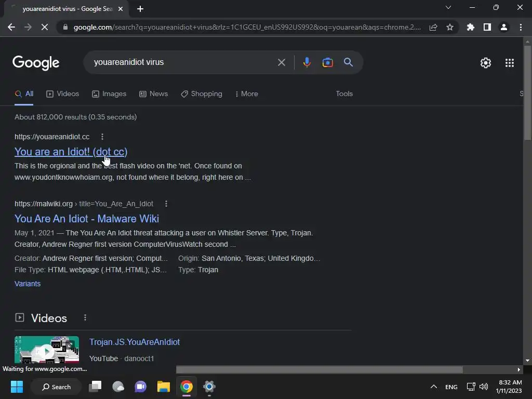Open the Chrome profile icon
This screenshot has height=399, width=532.
point(504,27)
